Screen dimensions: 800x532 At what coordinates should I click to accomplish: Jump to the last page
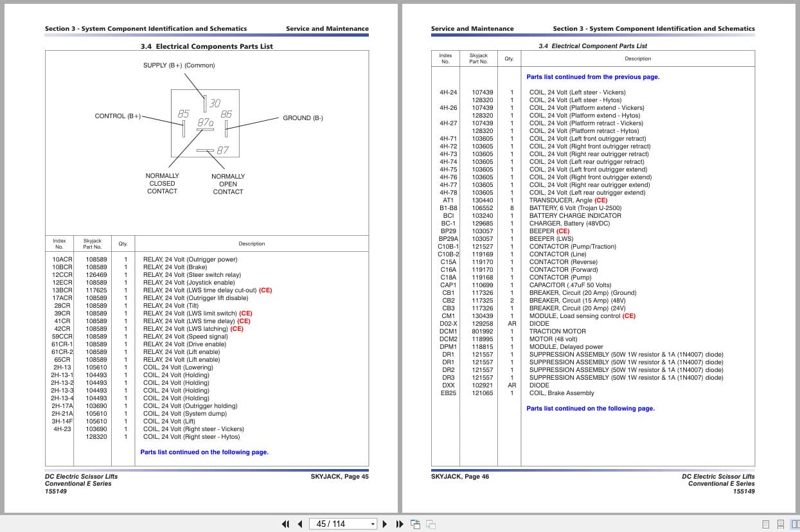(400, 524)
